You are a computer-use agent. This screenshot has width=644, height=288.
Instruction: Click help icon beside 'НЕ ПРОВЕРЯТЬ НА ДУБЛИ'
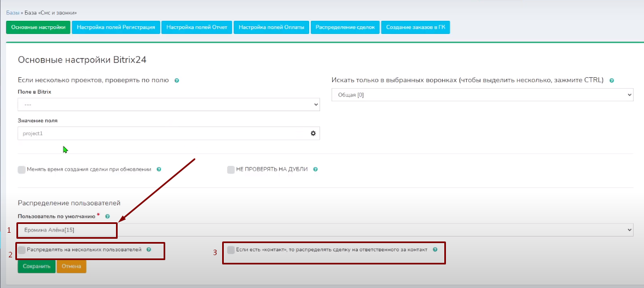(x=316, y=170)
